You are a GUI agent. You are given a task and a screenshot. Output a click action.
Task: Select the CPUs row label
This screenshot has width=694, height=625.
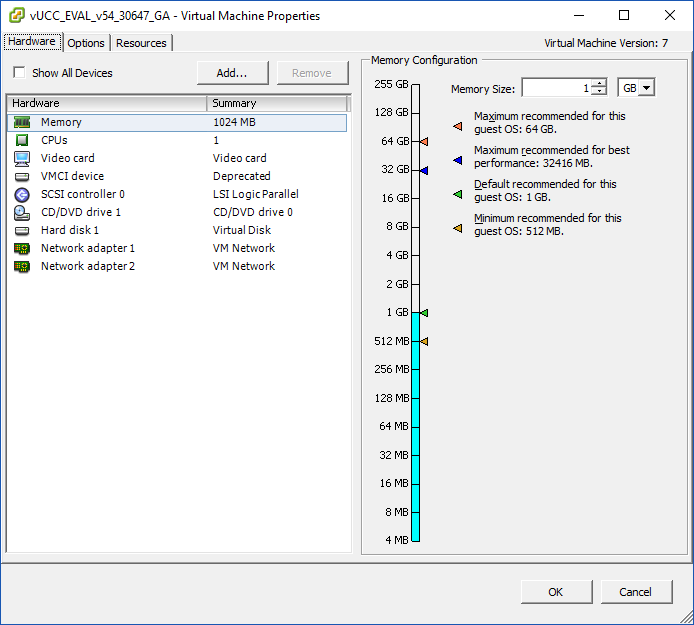(54, 140)
